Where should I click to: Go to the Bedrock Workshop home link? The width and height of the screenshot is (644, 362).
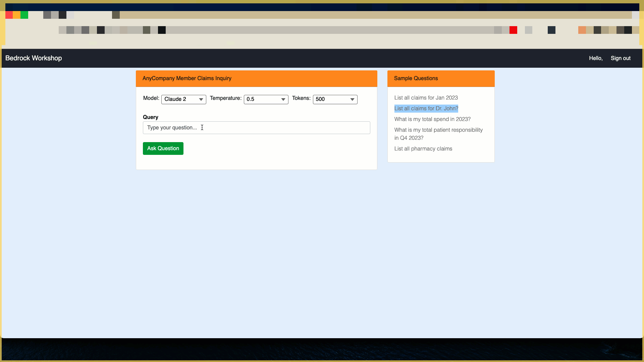34,58
